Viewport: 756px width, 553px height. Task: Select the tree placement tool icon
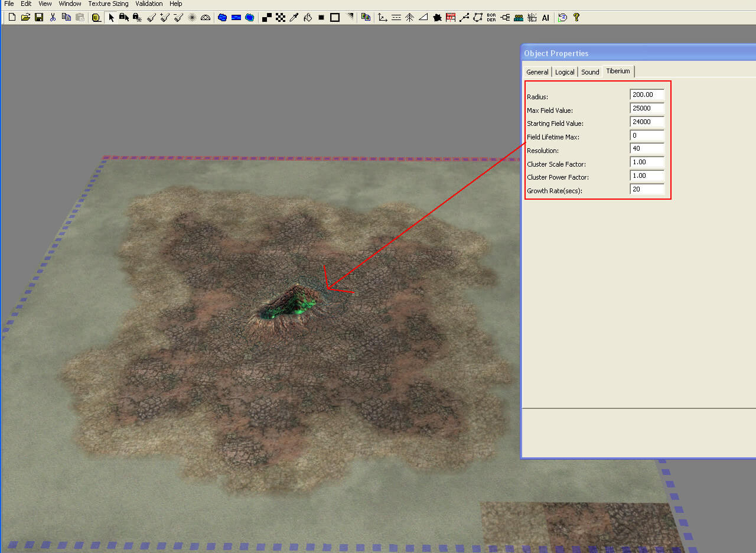[409, 18]
